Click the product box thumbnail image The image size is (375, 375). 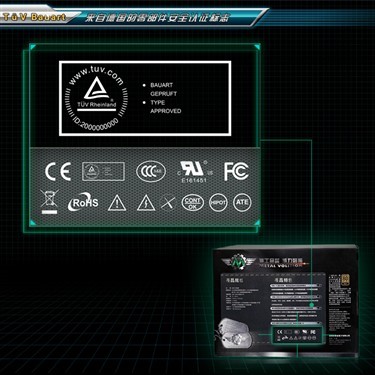285,301
